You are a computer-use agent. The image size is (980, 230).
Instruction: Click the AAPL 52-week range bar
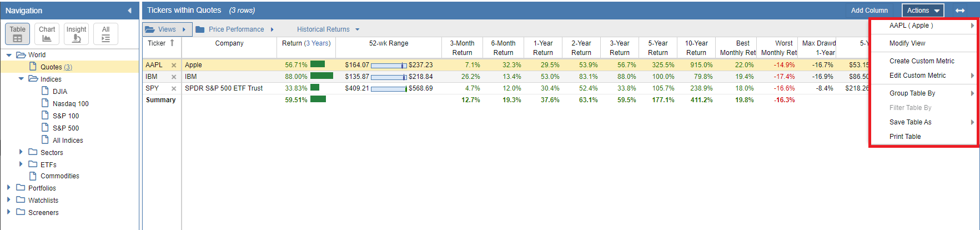[389, 66]
